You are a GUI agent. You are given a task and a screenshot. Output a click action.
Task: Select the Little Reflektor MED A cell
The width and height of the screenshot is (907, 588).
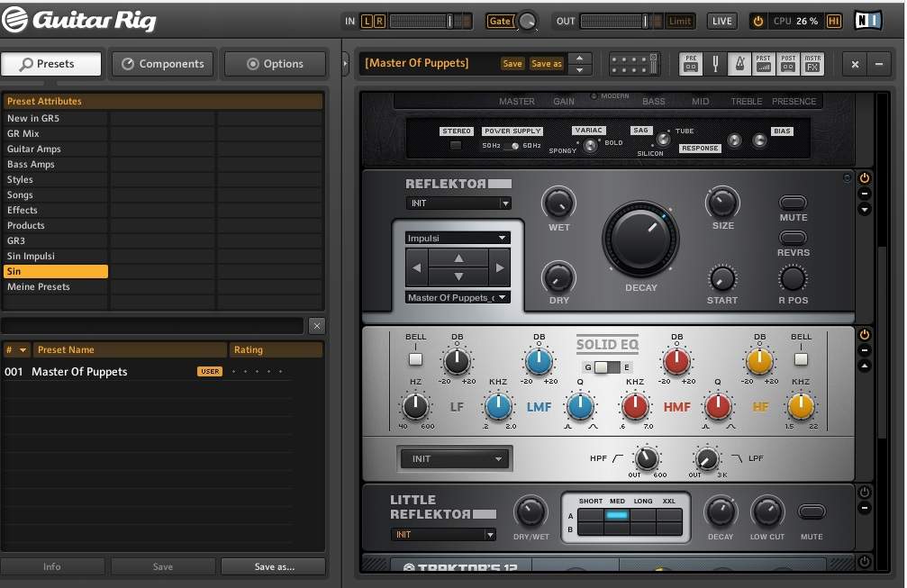tap(617, 515)
